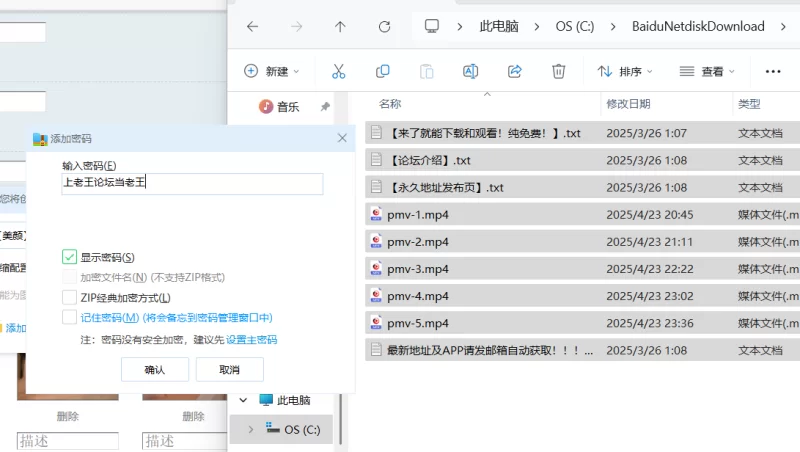
Task: Uncheck the 显示密码 checkbox
Action: coord(70,257)
